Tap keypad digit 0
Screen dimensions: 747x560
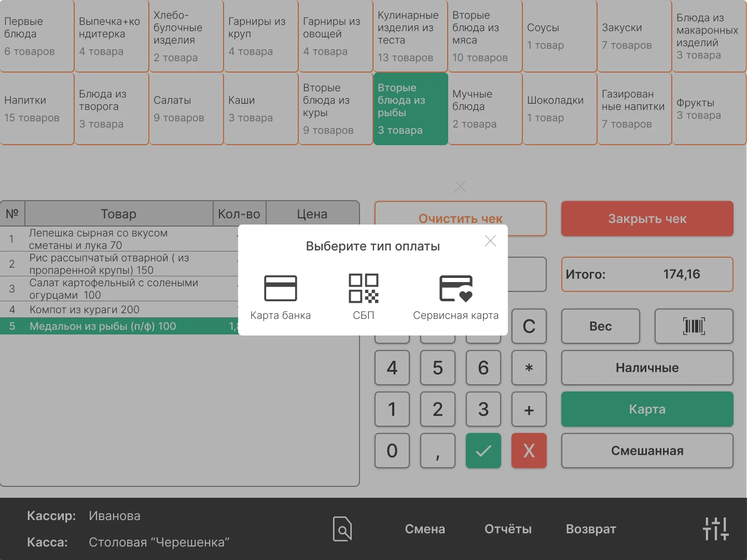tap(392, 451)
